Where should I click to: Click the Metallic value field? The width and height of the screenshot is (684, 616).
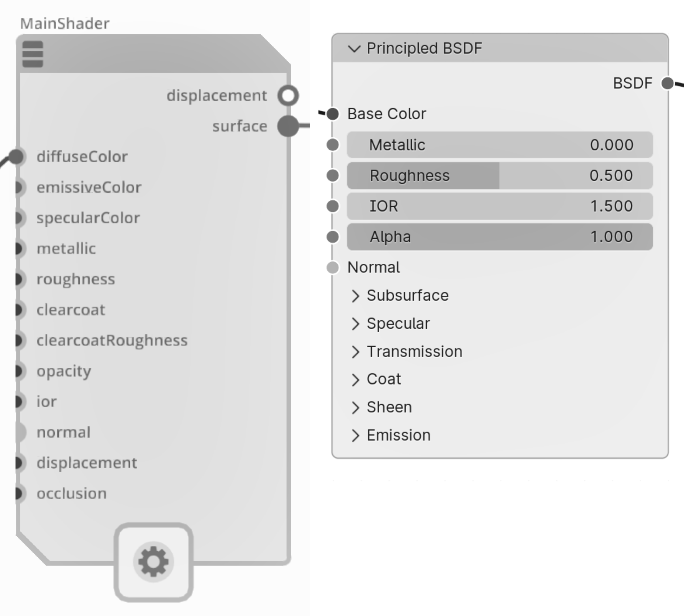pos(500,145)
